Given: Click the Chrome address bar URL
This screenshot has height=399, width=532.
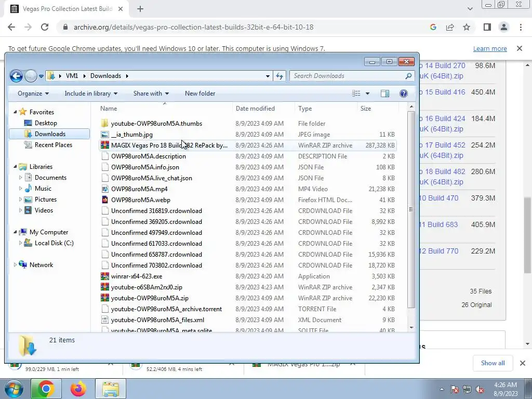Looking at the screenshot, I should coord(193,27).
